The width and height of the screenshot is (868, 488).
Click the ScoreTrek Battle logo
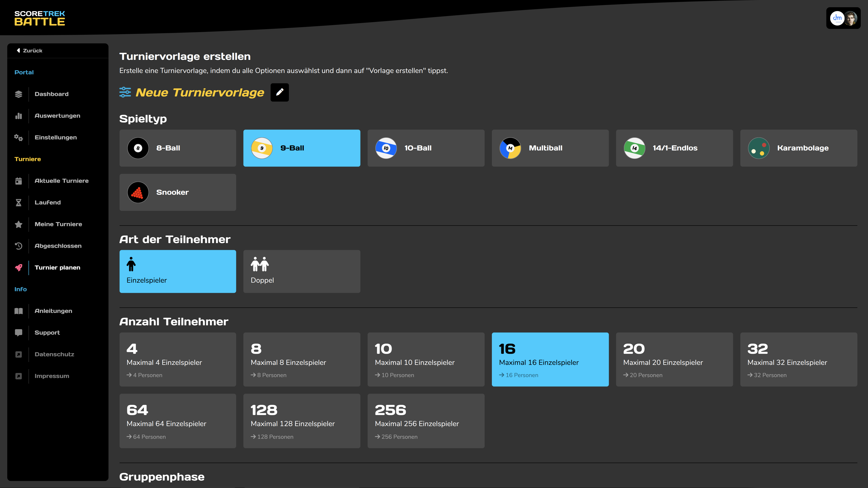coord(39,18)
